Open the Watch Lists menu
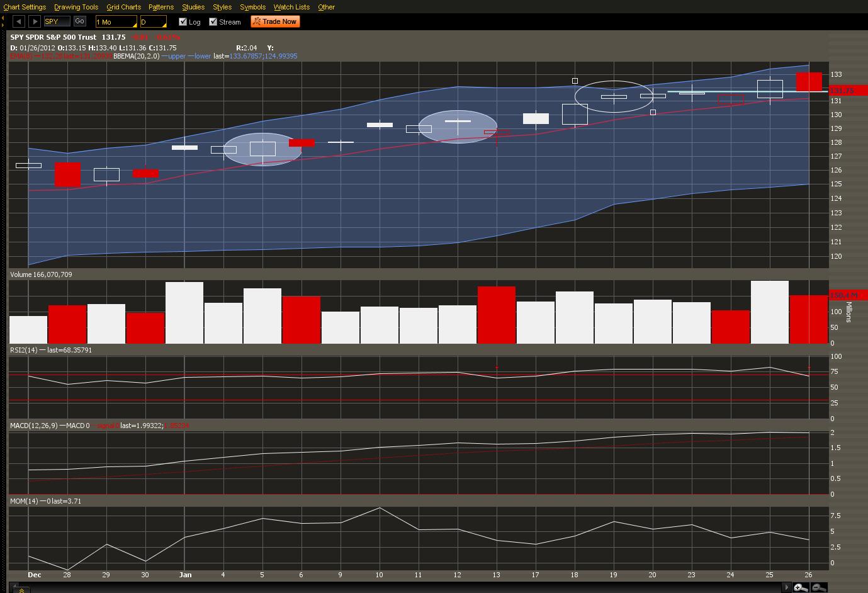Screen dimensions: 868x593 [291, 7]
